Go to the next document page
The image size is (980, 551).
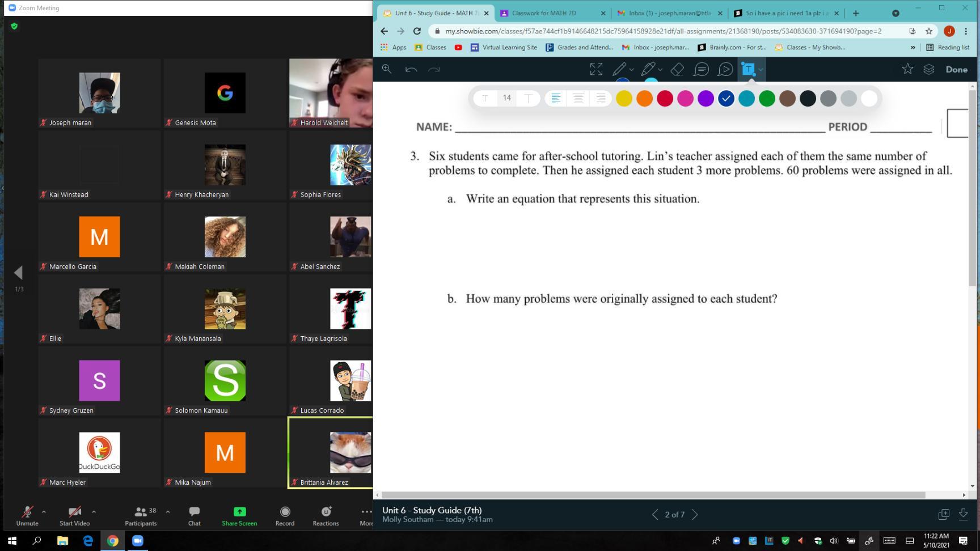(x=695, y=515)
